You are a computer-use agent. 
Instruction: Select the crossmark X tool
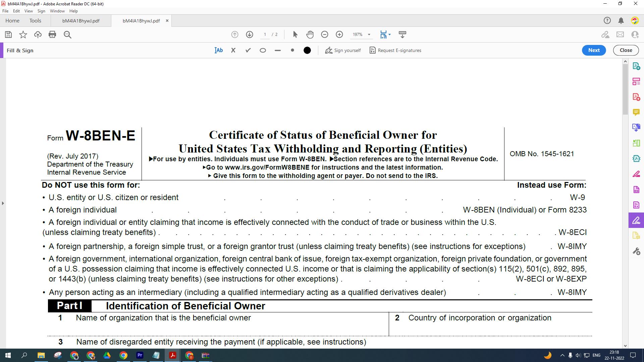[233, 50]
